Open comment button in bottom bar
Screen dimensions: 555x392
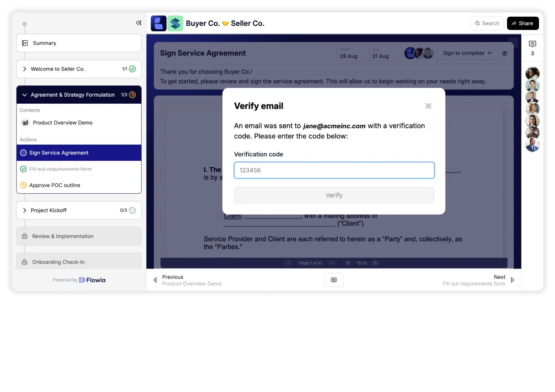point(334,280)
